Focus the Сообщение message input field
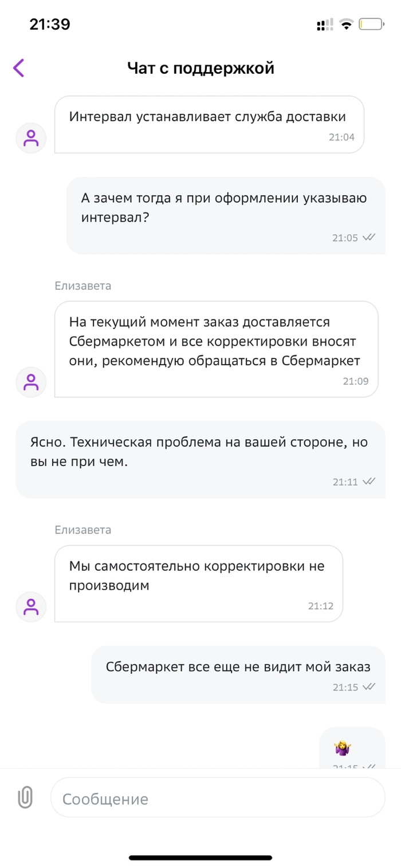 click(x=218, y=798)
